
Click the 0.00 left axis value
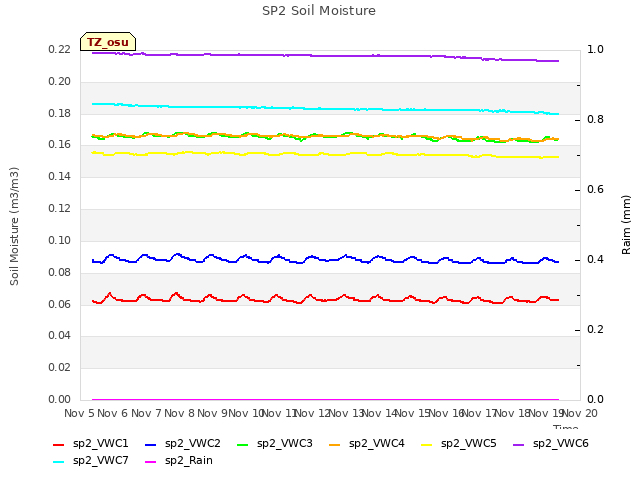pos(60,399)
